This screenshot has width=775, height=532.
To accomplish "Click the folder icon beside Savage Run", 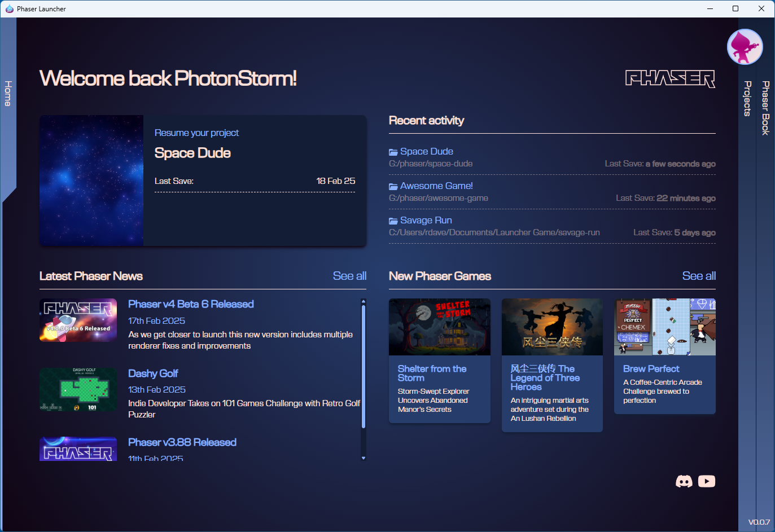I will [x=393, y=220].
